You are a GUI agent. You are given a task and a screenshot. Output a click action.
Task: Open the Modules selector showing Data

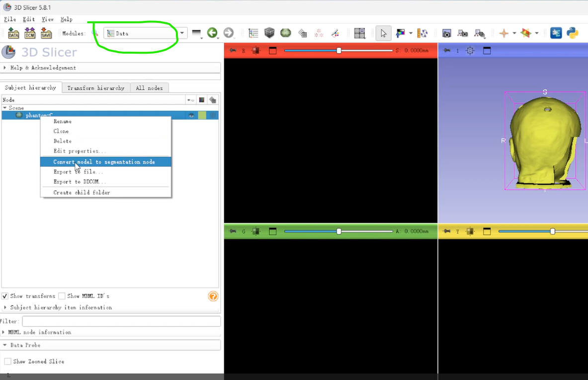pos(145,33)
